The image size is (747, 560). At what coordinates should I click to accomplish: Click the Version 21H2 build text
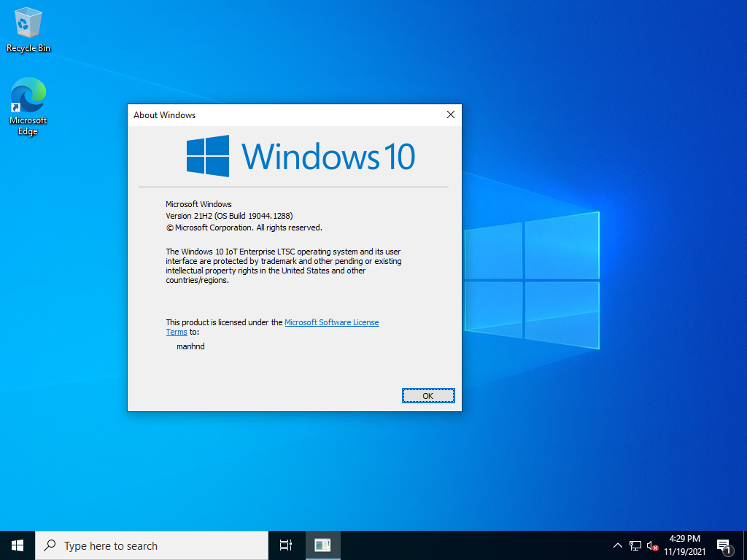click(x=229, y=216)
